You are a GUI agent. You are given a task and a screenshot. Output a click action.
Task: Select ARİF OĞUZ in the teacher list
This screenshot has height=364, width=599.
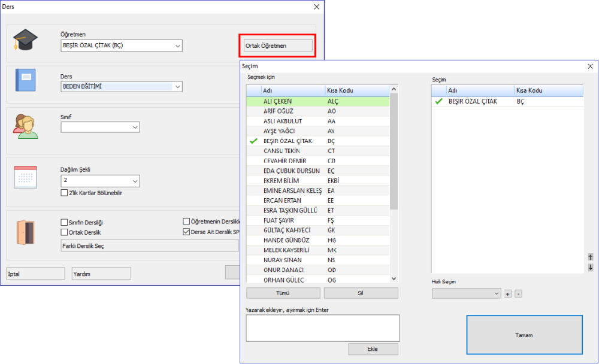[x=318, y=111]
